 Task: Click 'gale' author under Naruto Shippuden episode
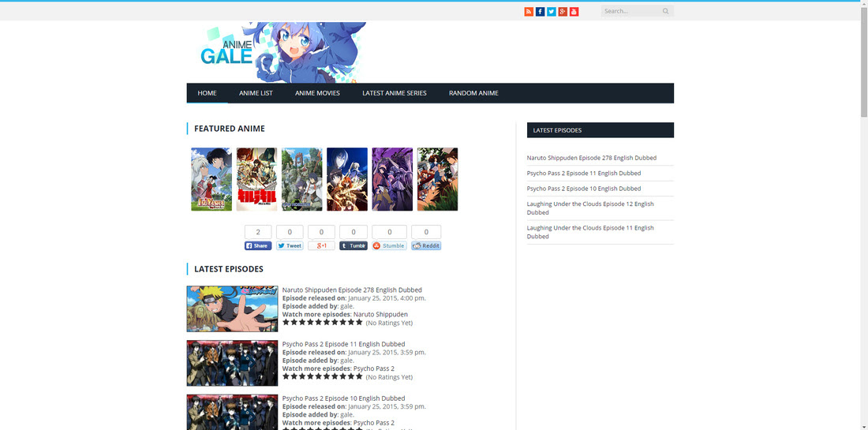coord(346,306)
